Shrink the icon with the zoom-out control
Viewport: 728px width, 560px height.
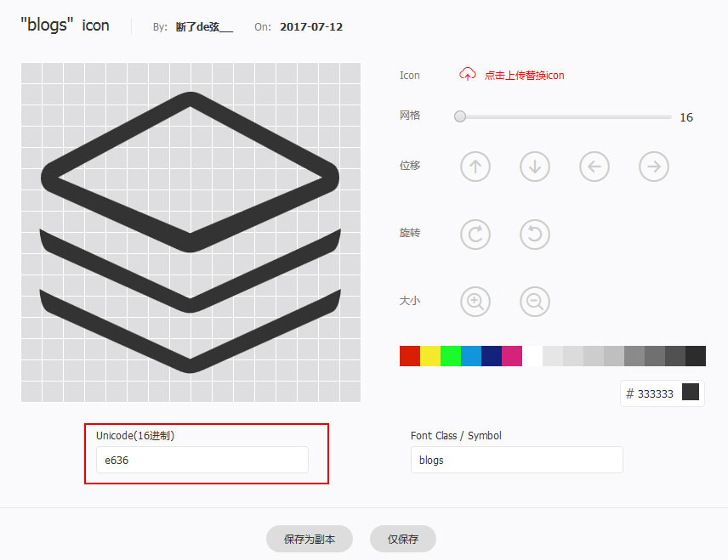[534, 302]
